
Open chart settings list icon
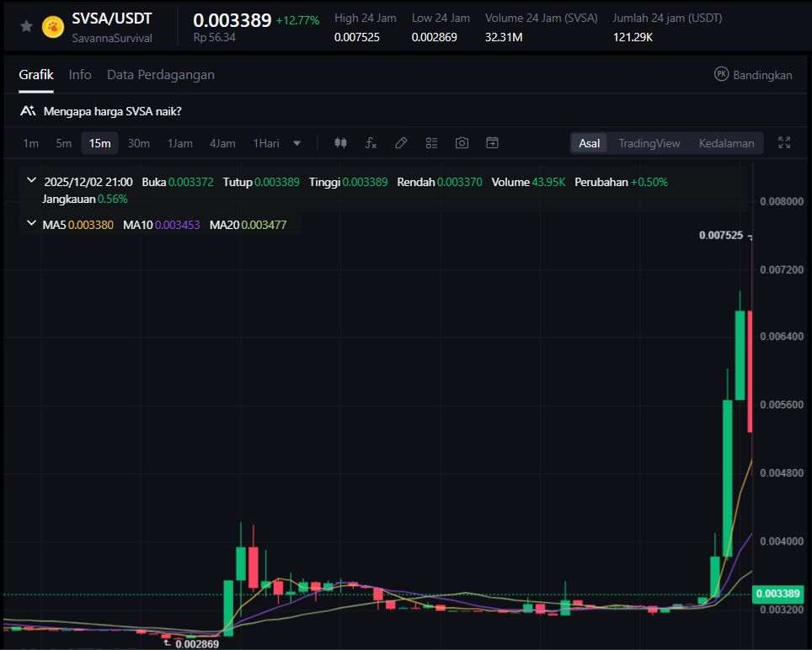tap(431, 143)
